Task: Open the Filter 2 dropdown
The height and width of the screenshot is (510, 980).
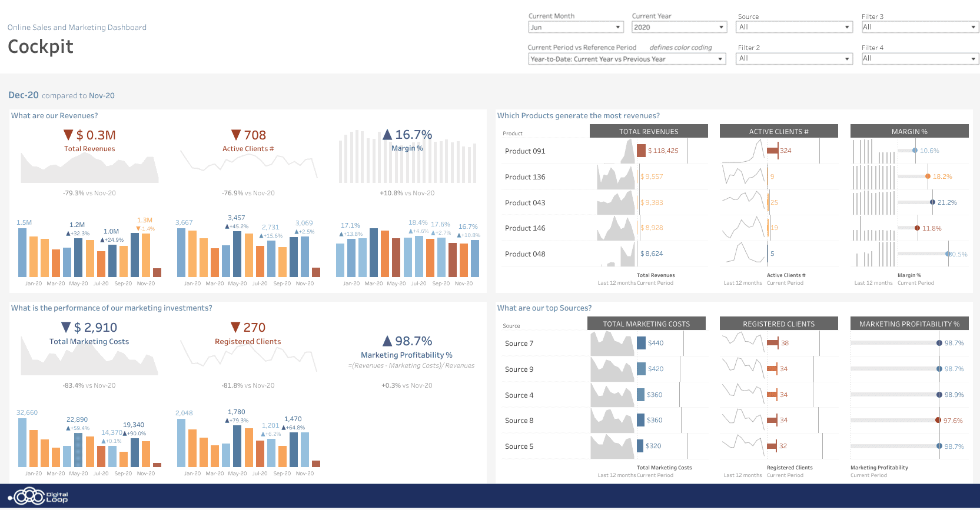Action: pyautogui.click(x=794, y=58)
